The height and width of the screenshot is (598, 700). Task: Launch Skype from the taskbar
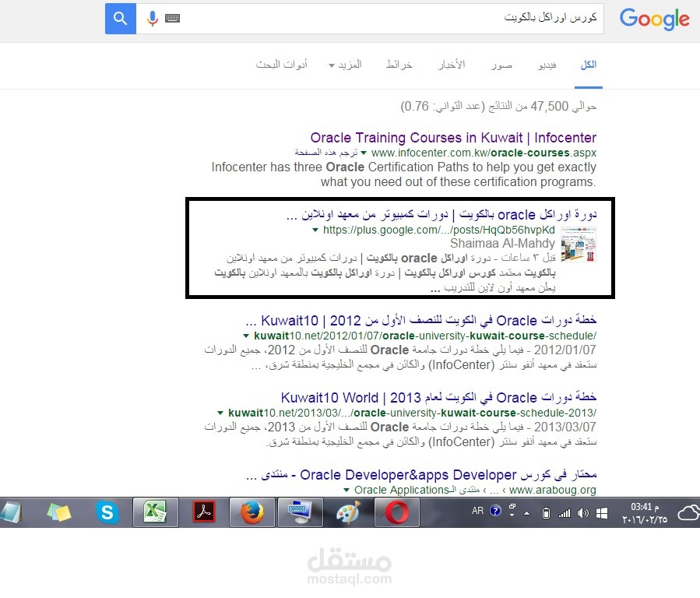[x=107, y=512]
